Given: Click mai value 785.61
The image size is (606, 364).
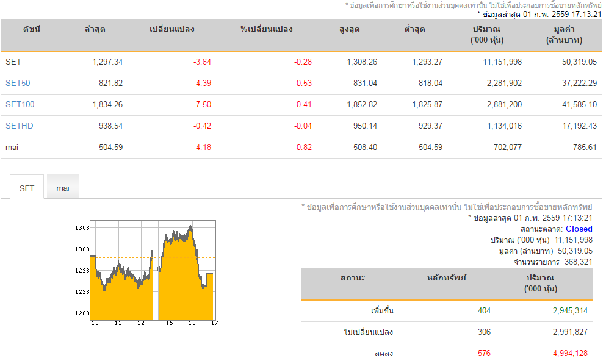Looking at the screenshot, I should [585, 147].
